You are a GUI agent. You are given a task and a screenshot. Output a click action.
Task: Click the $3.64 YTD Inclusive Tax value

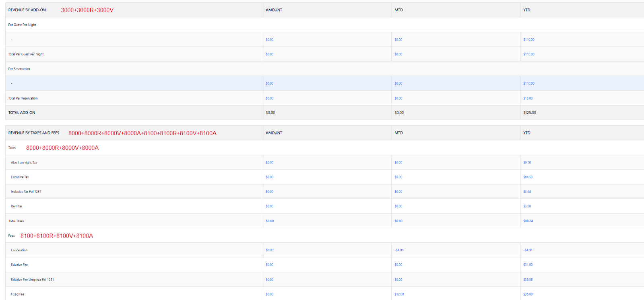527,192
